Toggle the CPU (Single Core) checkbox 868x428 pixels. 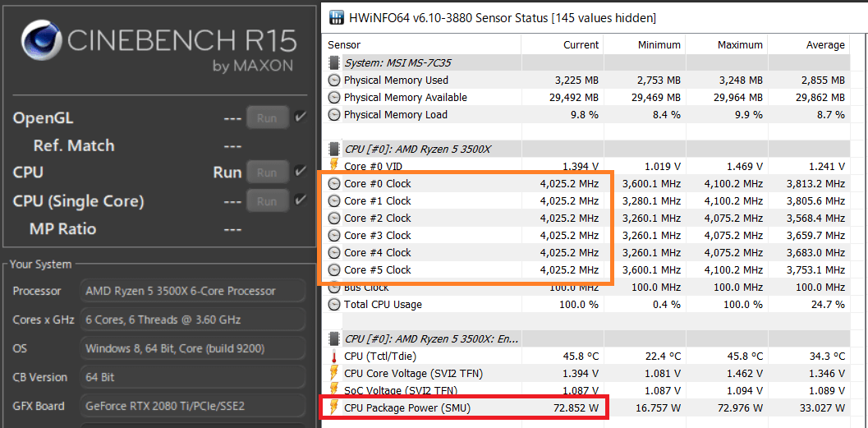(x=301, y=200)
